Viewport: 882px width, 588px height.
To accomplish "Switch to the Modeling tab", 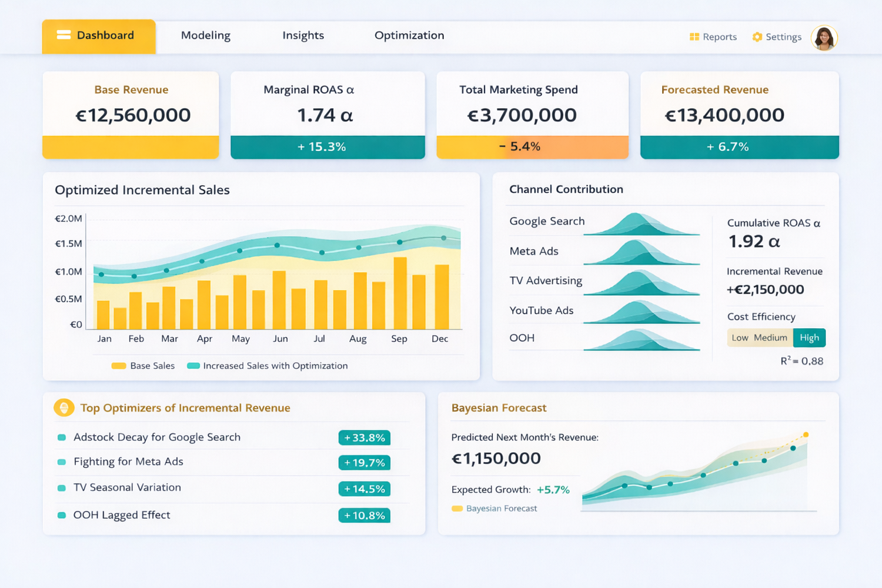I will (x=205, y=35).
